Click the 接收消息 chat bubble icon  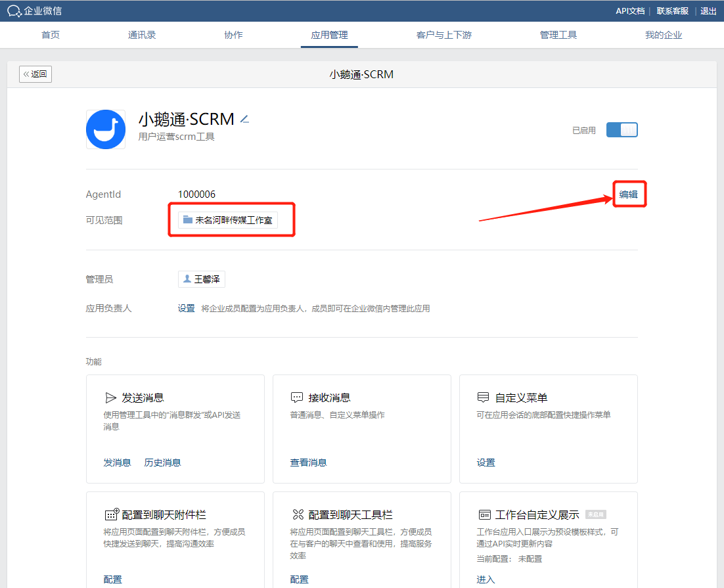coord(296,397)
